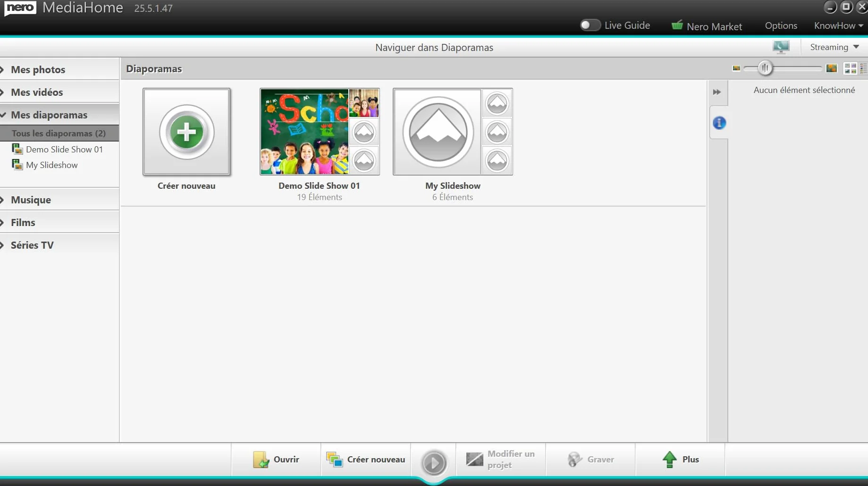Toggle the Live Guide switch
The width and height of the screenshot is (868, 486).
pos(590,25)
